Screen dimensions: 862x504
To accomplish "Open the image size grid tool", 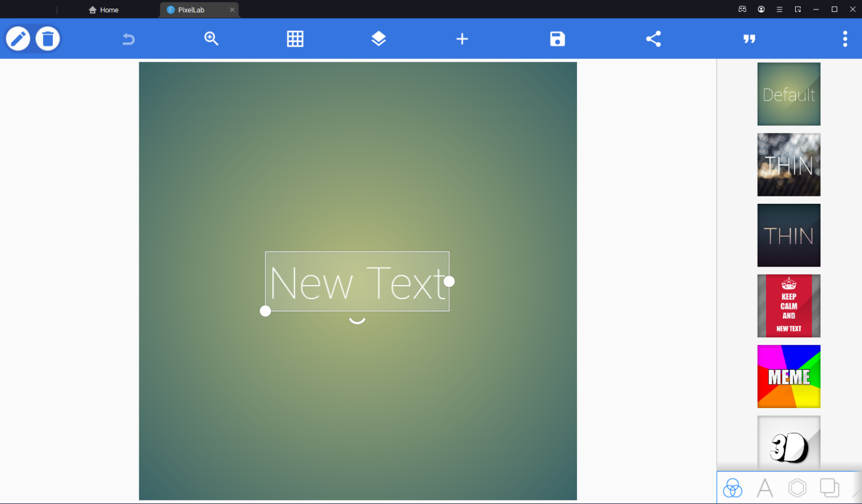I will 295,39.
